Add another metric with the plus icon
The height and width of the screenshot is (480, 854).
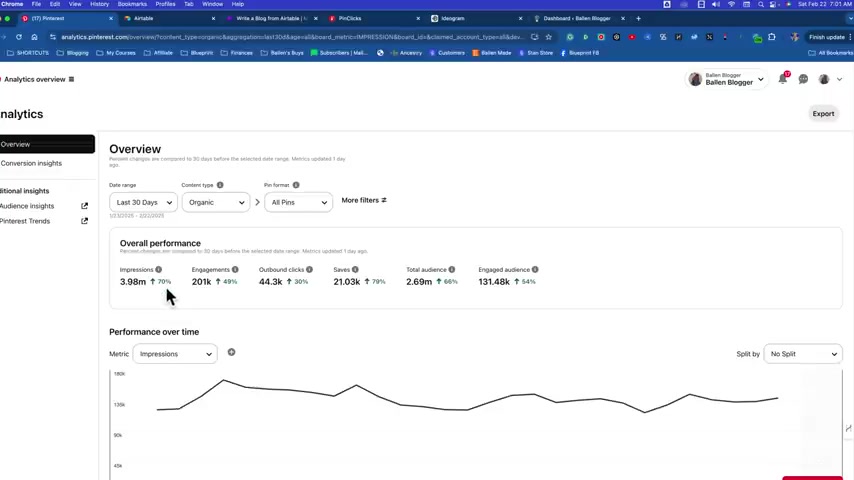tap(231, 353)
